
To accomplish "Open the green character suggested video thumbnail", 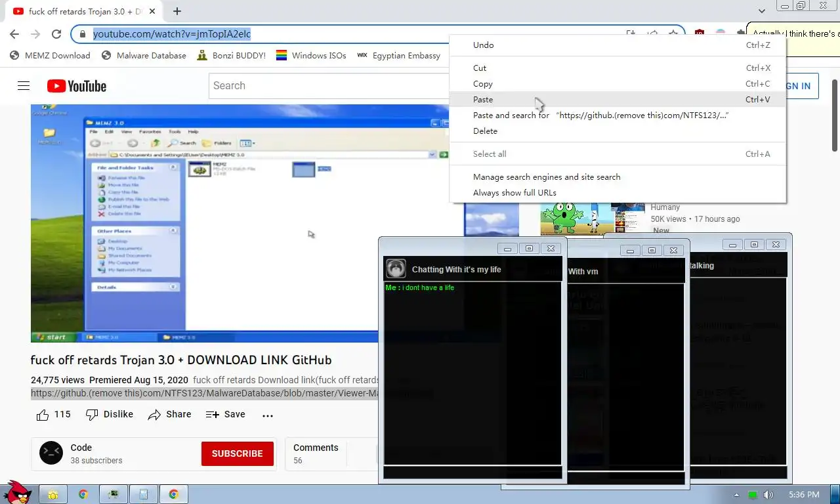I will click(593, 219).
